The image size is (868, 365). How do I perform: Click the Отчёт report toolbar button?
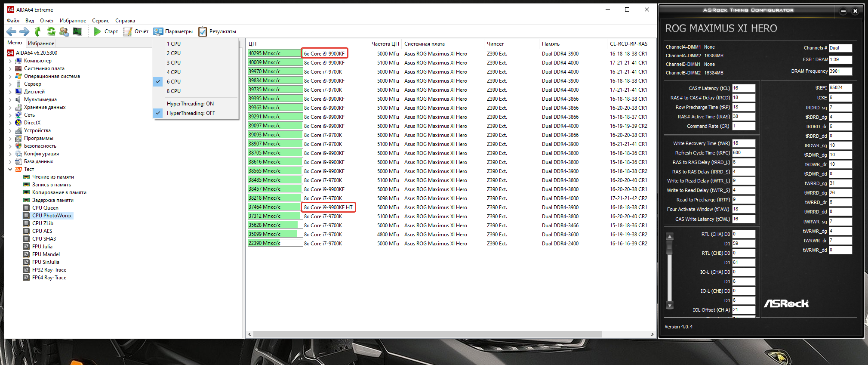[136, 31]
